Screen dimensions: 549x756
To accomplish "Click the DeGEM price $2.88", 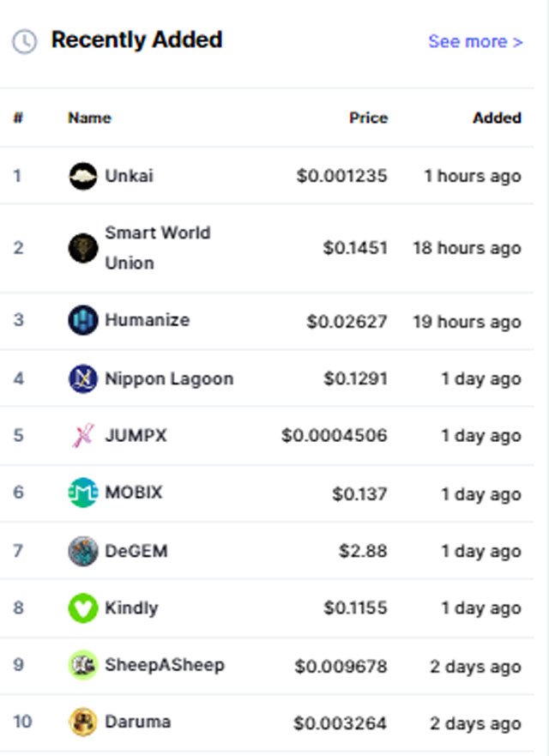I will pyautogui.click(x=363, y=551).
